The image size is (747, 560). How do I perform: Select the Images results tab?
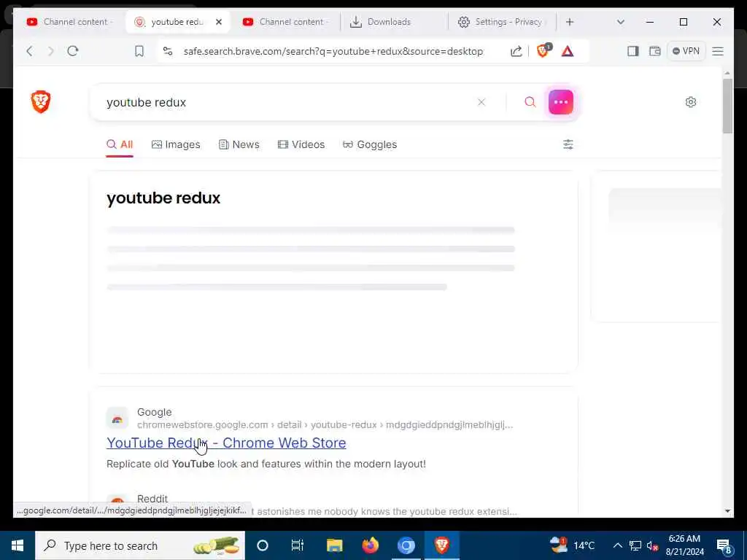[176, 144]
